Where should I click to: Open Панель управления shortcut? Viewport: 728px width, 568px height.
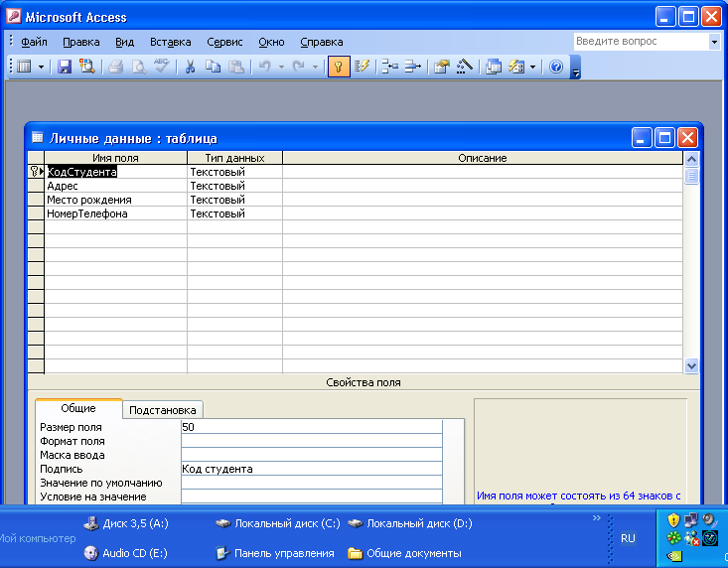coord(275,553)
